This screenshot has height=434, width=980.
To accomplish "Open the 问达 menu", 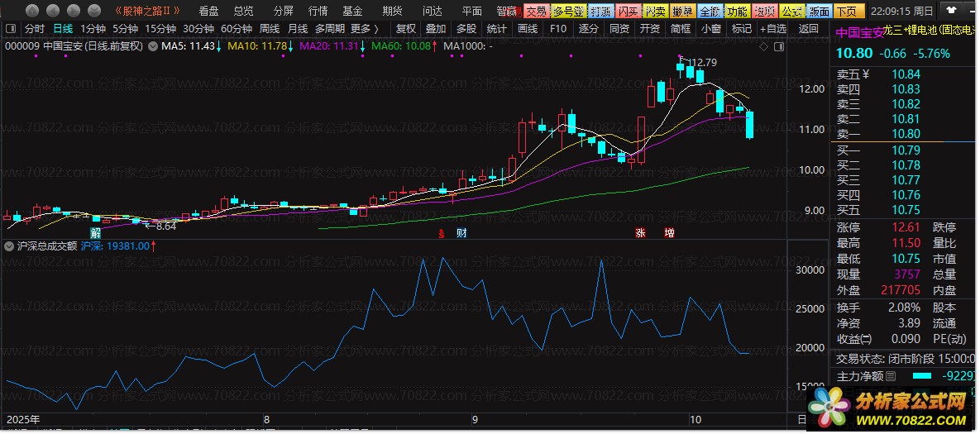I will click(432, 11).
